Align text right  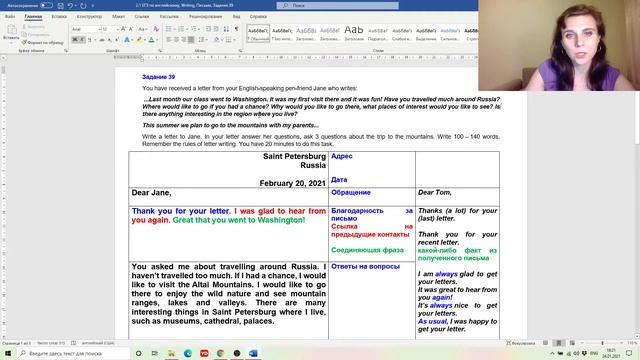click(183, 40)
